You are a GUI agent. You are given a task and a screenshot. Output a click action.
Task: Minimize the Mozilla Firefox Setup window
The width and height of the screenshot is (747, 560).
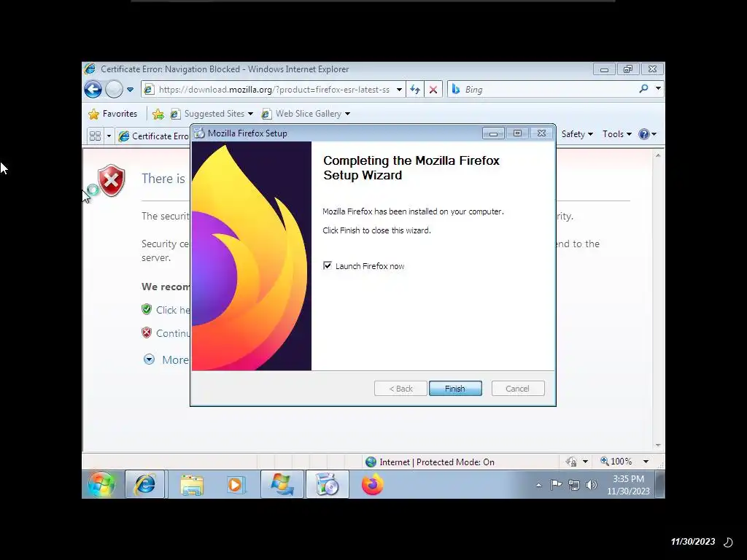[493, 134]
